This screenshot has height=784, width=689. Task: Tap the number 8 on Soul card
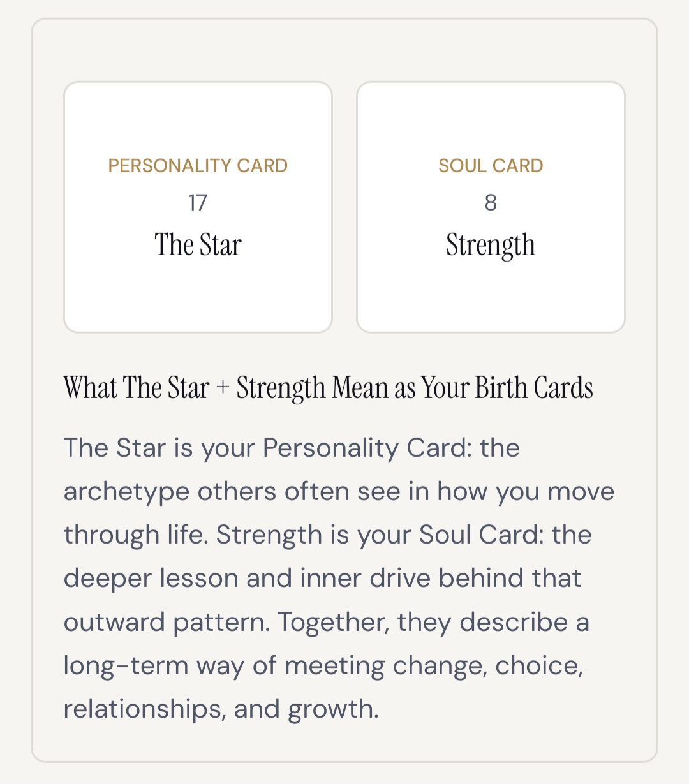pyautogui.click(x=491, y=203)
